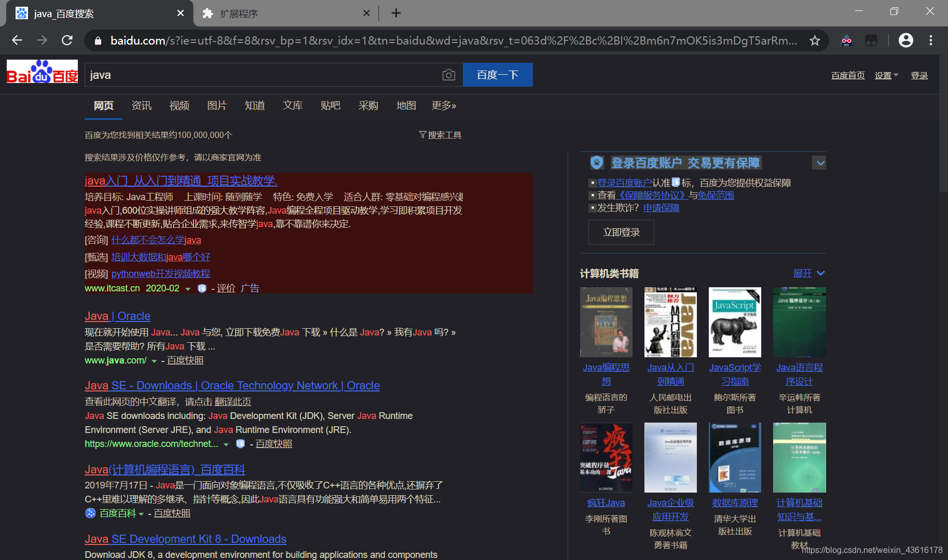Open the Chrome three-dot menu
Screen dimensions: 948x560
[x=930, y=40]
